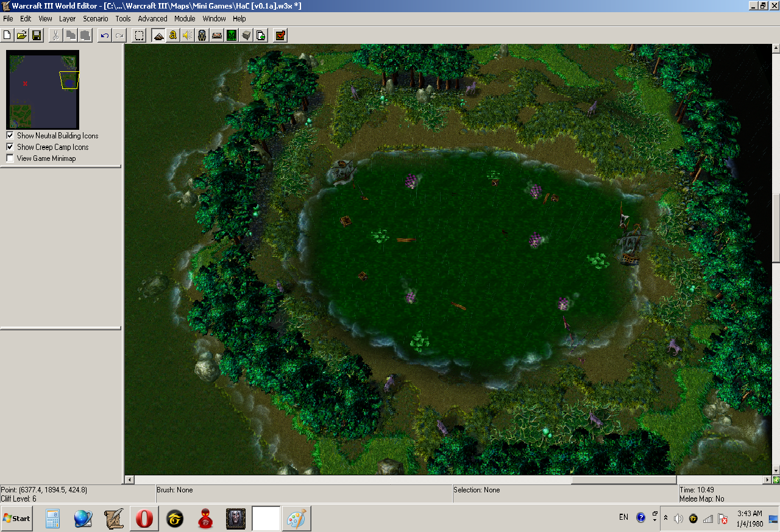Click the World Editor scroll taskbar icon
The width and height of the screenshot is (780, 532).
[x=114, y=519]
